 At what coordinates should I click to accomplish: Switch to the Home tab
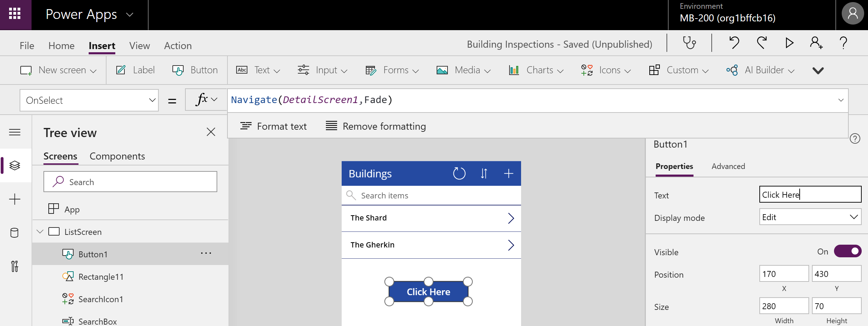(61, 46)
